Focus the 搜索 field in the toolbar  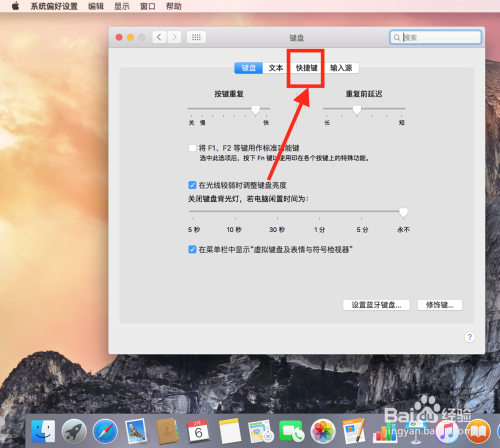click(x=435, y=37)
